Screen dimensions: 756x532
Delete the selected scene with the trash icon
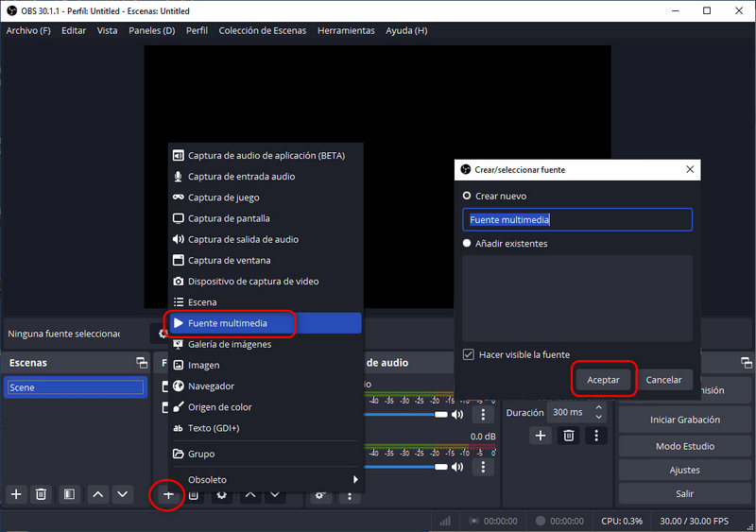(42, 494)
